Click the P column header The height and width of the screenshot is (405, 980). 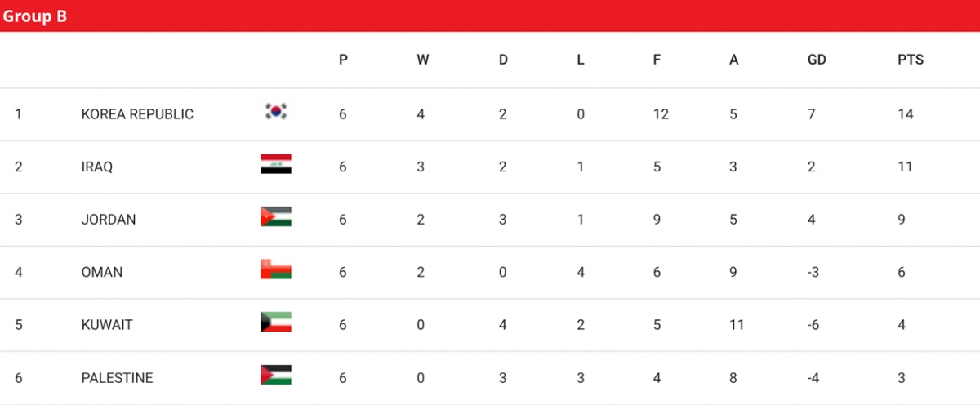pos(343,60)
